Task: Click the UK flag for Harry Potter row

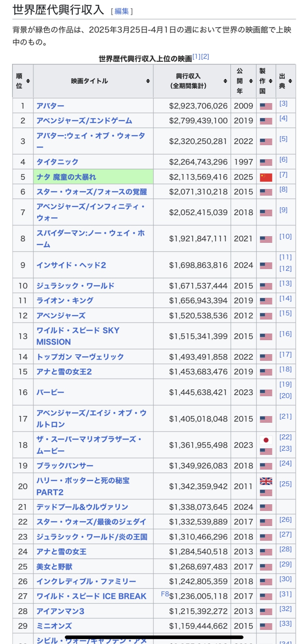Action: click(266, 481)
